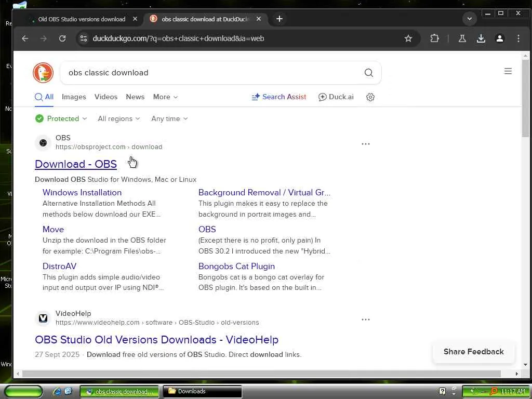
Task: Open Search Assist
Action: point(278,97)
